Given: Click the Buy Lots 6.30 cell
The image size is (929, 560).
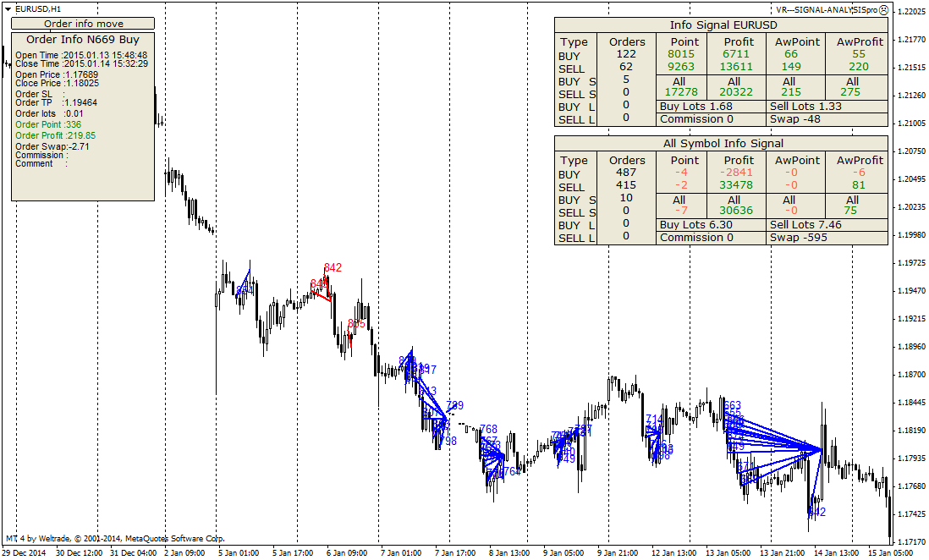Looking at the screenshot, I should pyautogui.click(x=711, y=225).
